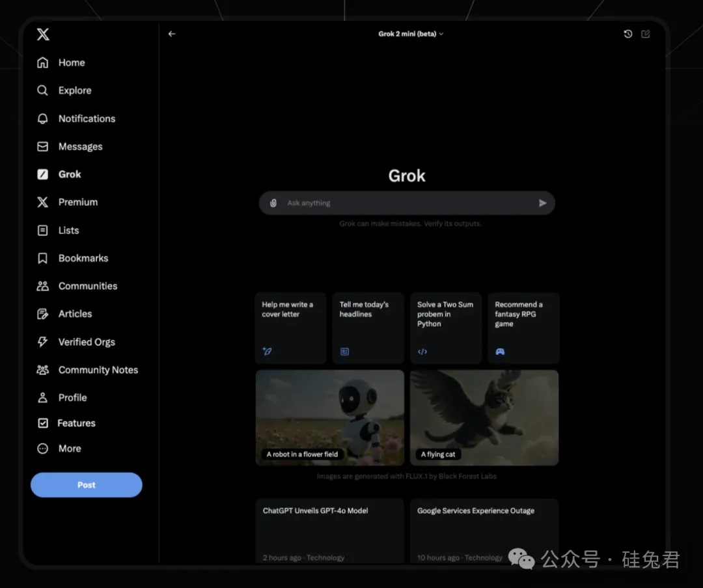Click the Bookmarks icon in sidebar
Screen dimensions: 703x588
click(x=43, y=259)
